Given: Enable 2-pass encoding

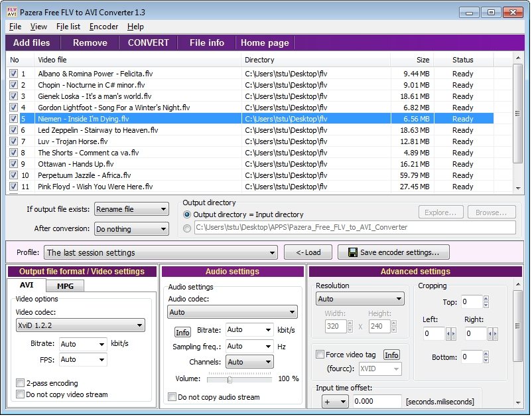Looking at the screenshot, I should pos(21,383).
